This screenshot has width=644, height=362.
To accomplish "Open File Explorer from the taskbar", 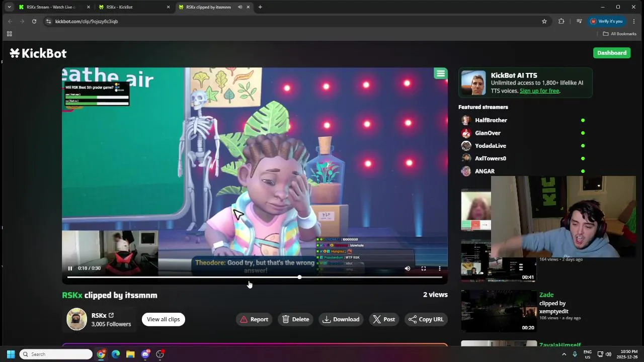I will coord(130,354).
